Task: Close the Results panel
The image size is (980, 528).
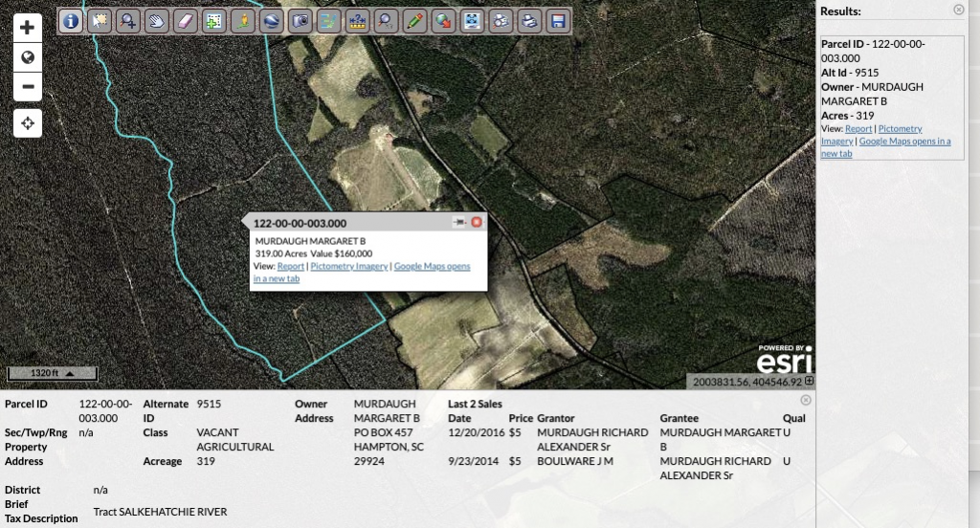Action: [959, 10]
